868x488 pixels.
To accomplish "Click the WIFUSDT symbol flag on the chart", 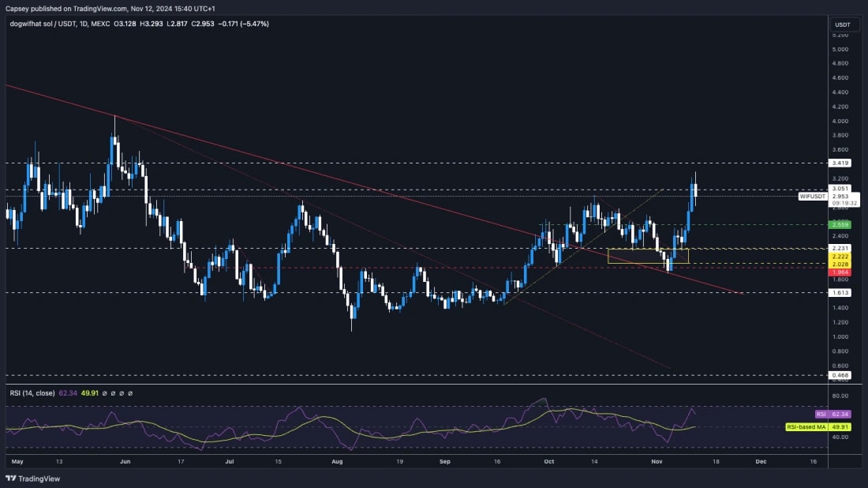I will tap(811, 197).
